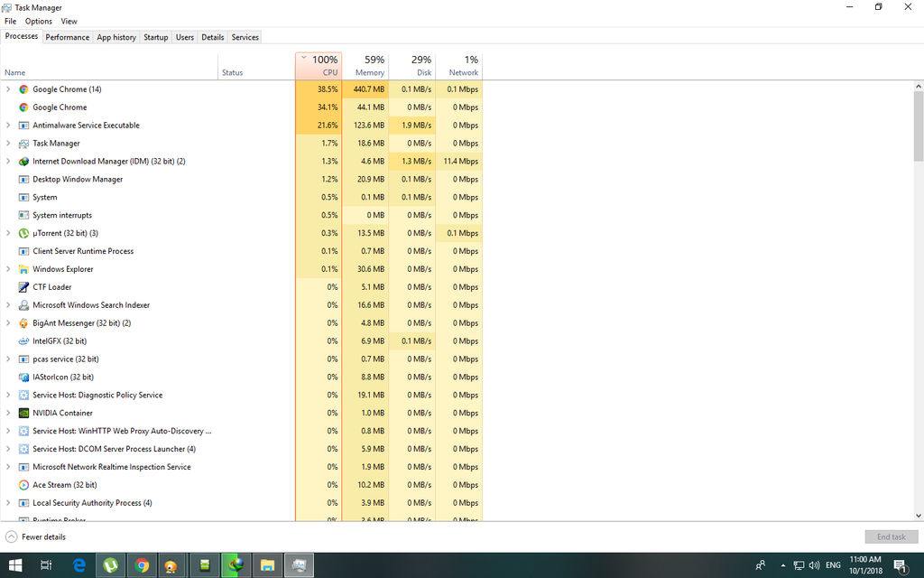The height and width of the screenshot is (578, 924).
Task: Click the µTorrent process icon
Action: click(x=23, y=233)
